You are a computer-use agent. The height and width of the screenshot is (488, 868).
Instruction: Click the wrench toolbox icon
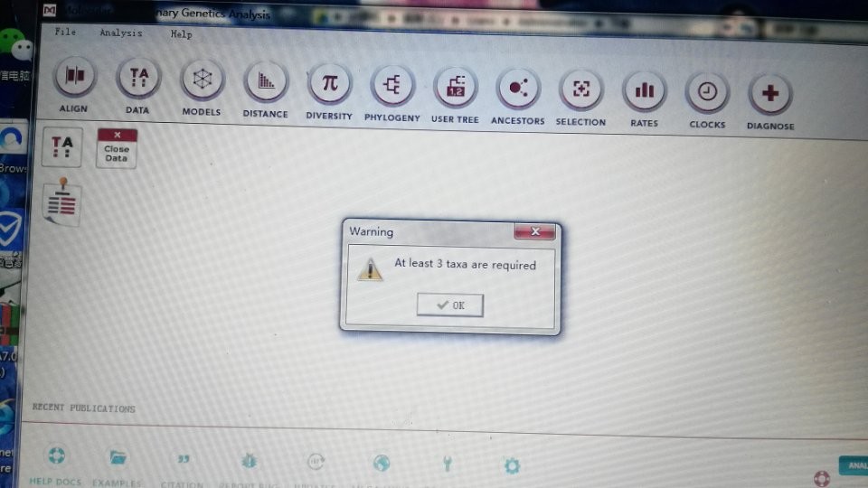[448, 464]
